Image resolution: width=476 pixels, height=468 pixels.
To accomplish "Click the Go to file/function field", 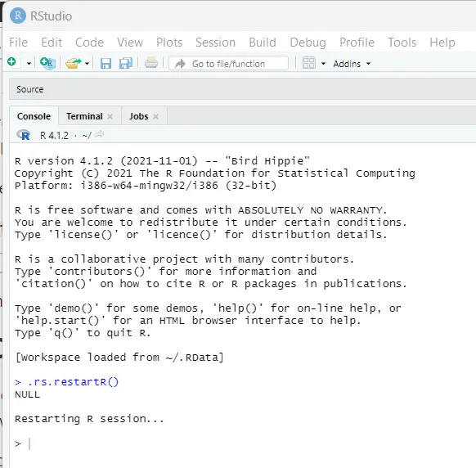I will coord(228,64).
